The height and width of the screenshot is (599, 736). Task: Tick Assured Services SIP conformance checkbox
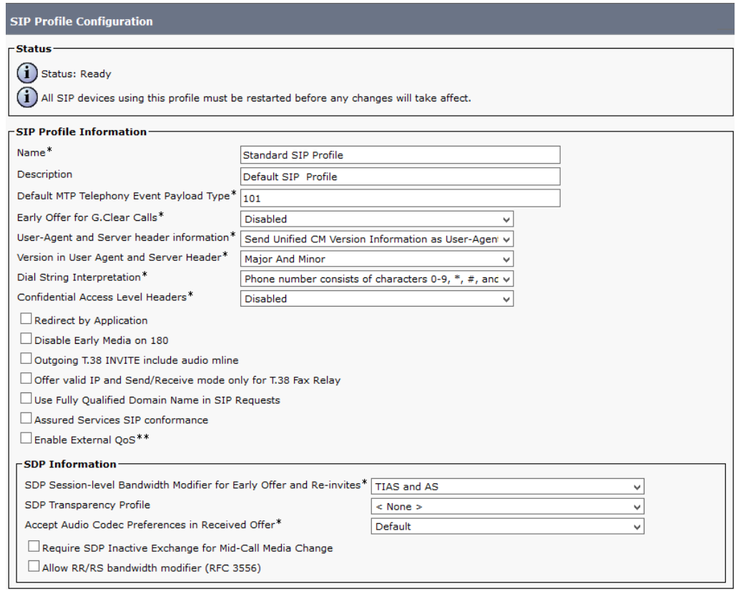click(26, 418)
